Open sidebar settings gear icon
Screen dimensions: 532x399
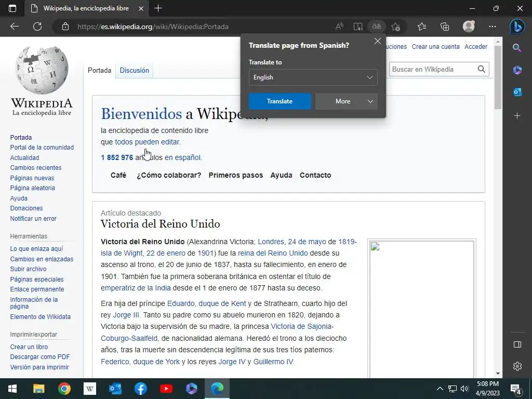coord(517,366)
